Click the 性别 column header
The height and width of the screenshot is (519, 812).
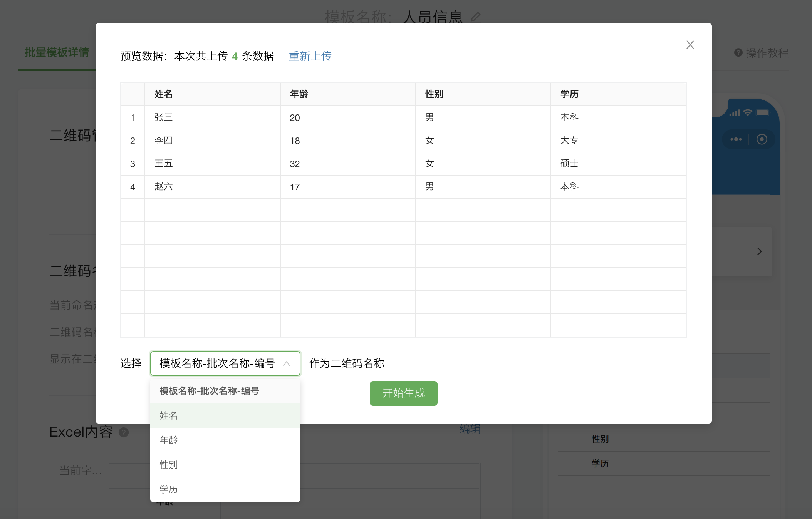pyautogui.click(x=483, y=94)
